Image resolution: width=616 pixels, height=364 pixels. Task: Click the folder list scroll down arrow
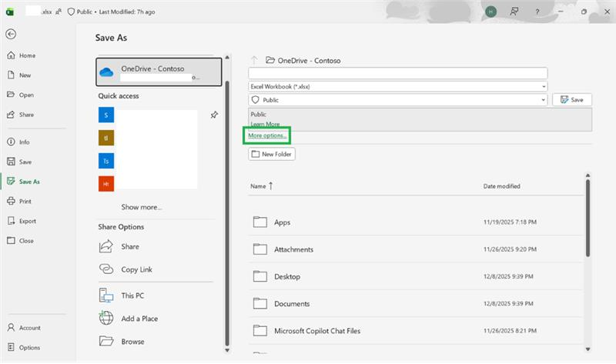click(x=588, y=349)
